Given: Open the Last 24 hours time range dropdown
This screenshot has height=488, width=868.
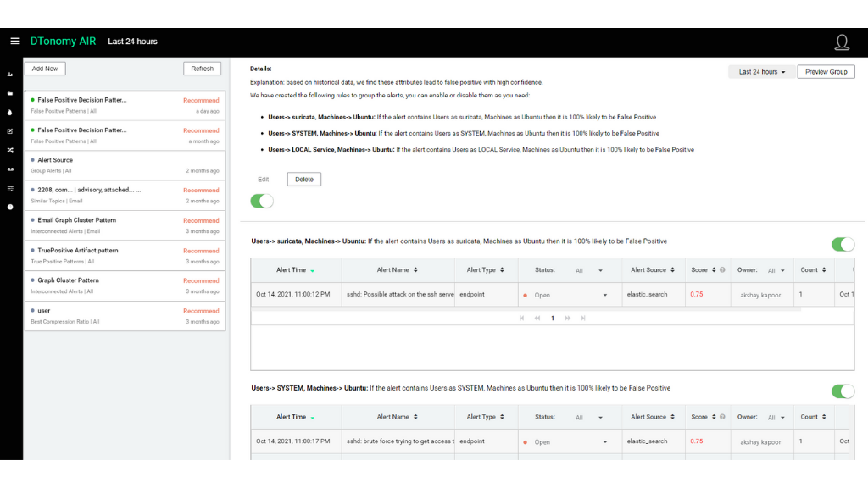Looking at the screenshot, I should [x=762, y=72].
